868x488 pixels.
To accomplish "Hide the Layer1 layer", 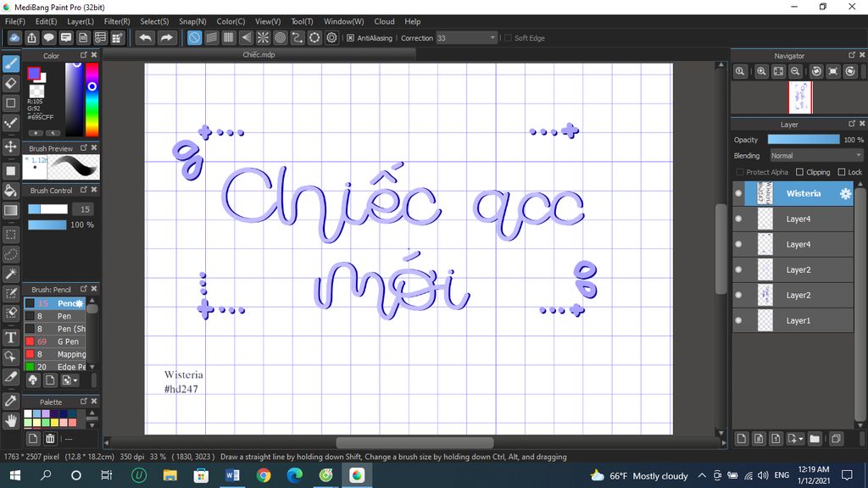I will point(738,320).
